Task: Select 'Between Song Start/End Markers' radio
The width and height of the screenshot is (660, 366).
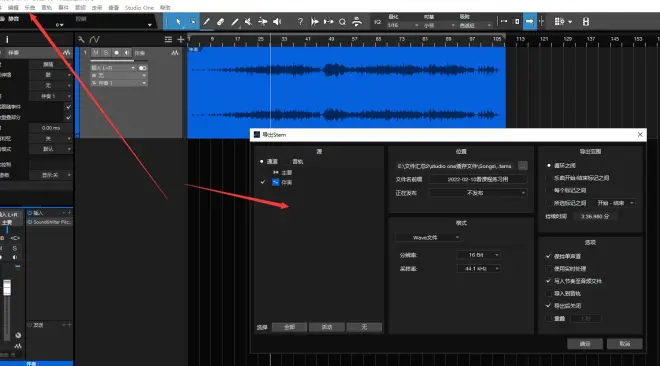Action: click(549, 178)
